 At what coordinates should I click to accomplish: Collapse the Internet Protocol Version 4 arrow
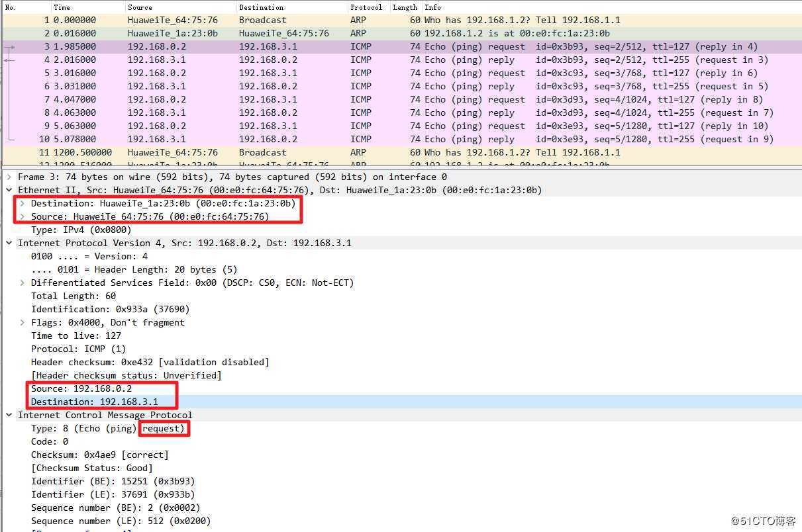[9, 243]
